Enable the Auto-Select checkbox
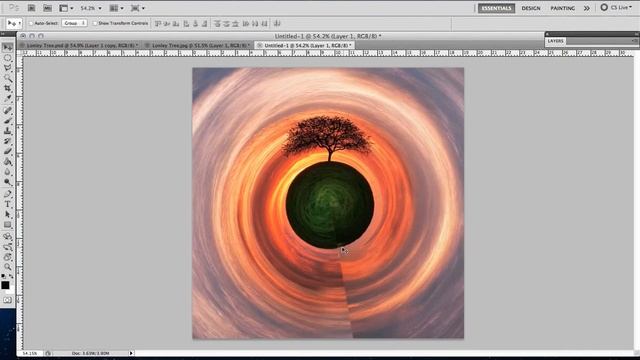Image resolution: width=640 pixels, height=360 pixels. [x=31, y=23]
